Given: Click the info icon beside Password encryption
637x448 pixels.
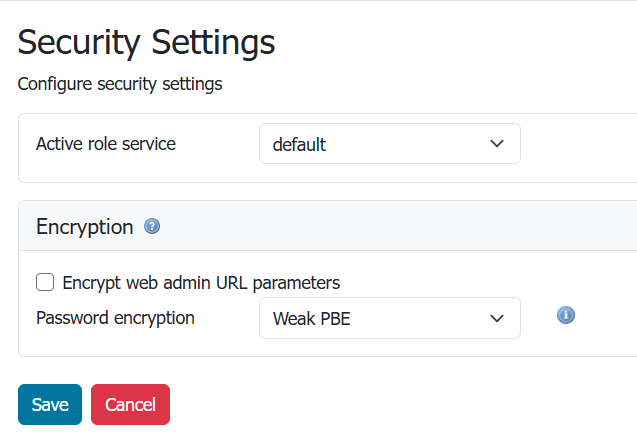Looking at the screenshot, I should pyautogui.click(x=565, y=315).
